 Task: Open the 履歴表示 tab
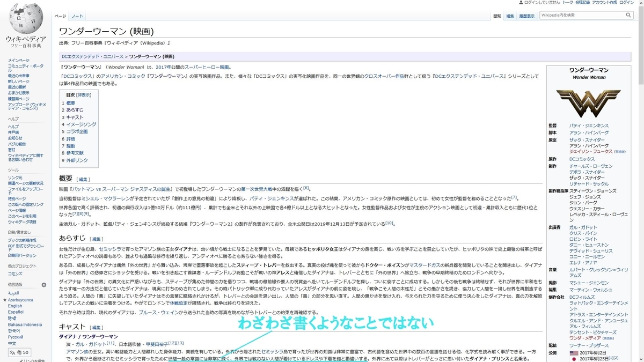(526, 16)
